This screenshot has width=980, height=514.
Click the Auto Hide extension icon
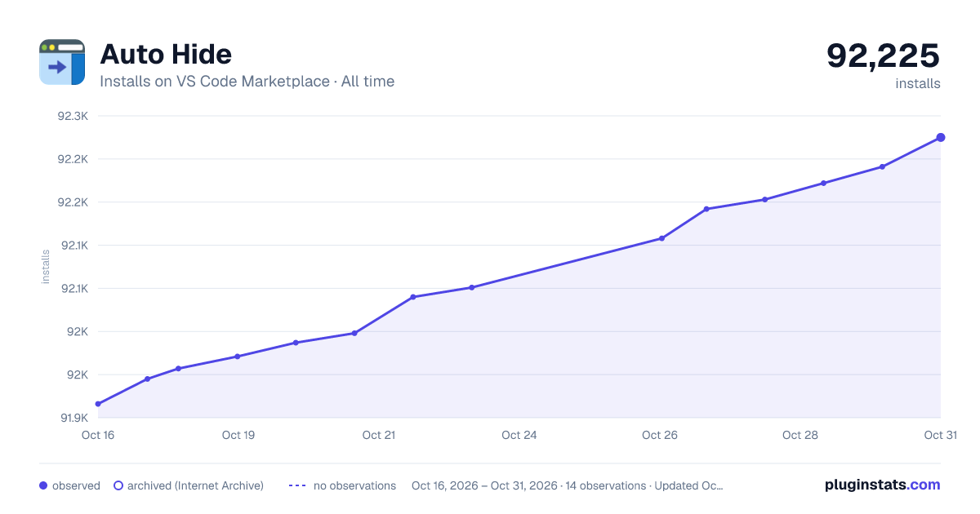[x=62, y=62]
